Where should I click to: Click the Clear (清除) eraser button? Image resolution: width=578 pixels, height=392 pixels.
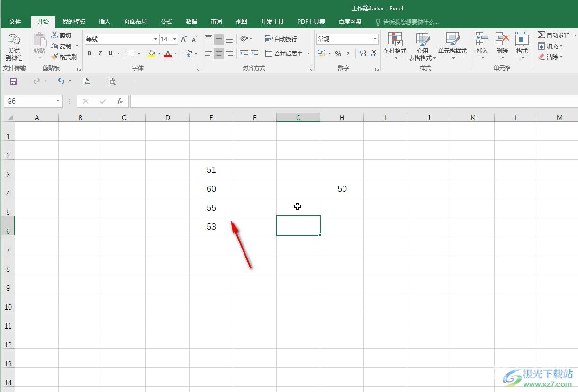pyautogui.click(x=549, y=57)
